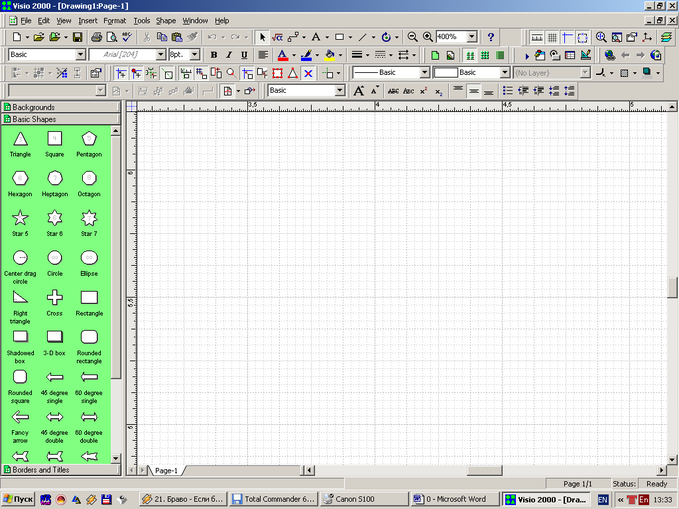Open the Borders and Titles stencil
The image size is (679, 509).
(x=40, y=468)
